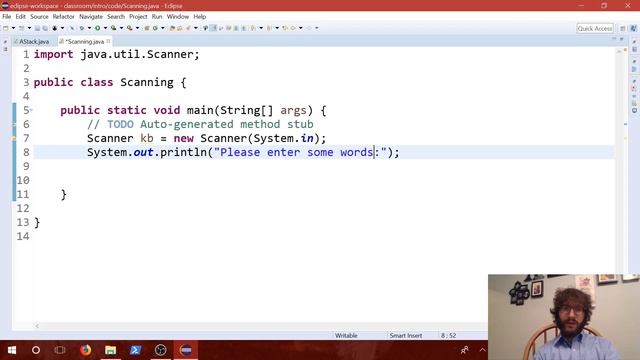Collapse the main method fold on line 5

pos(31,110)
